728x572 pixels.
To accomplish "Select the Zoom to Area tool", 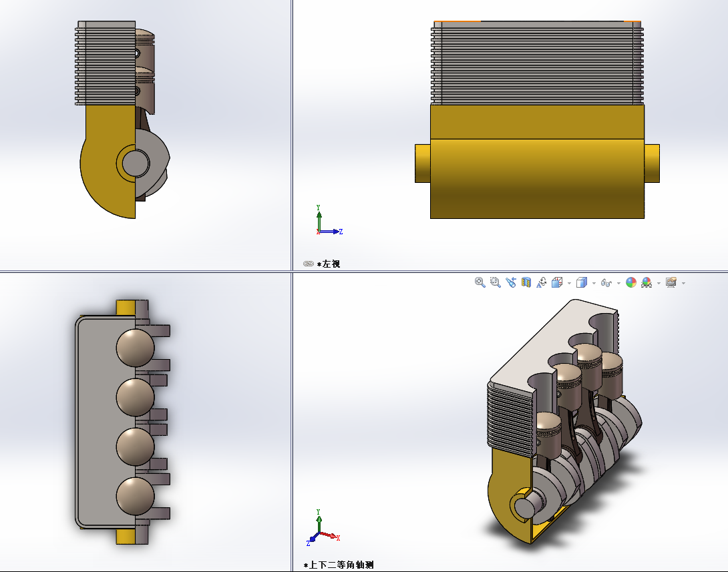I will click(x=496, y=282).
